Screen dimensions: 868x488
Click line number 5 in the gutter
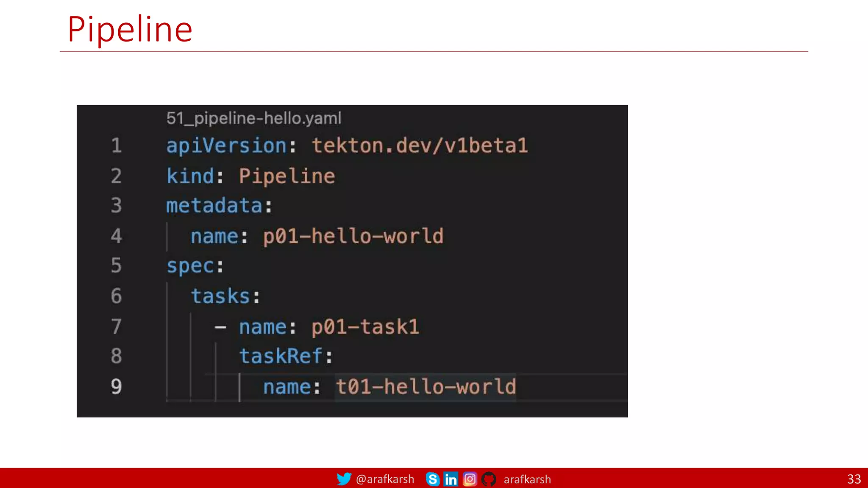[x=116, y=266]
